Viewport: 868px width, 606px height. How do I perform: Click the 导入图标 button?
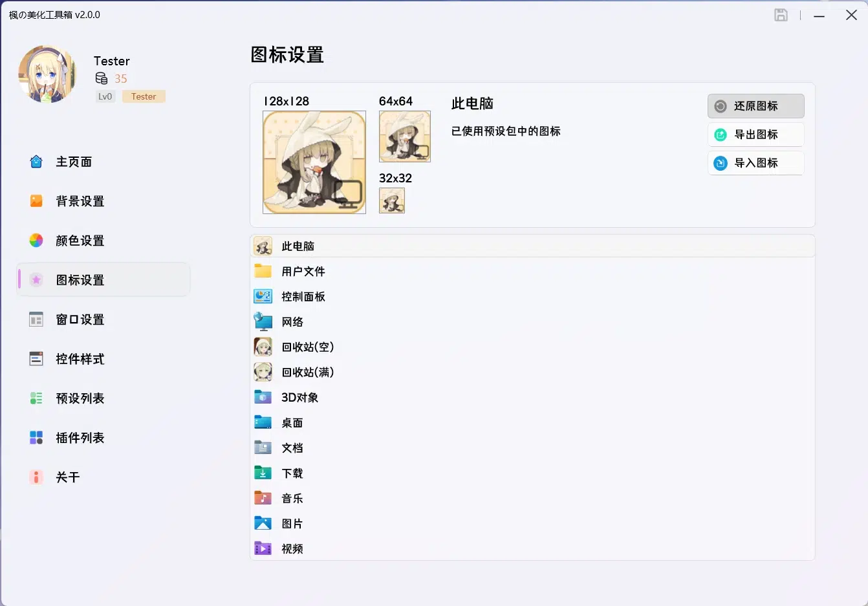(756, 163)
